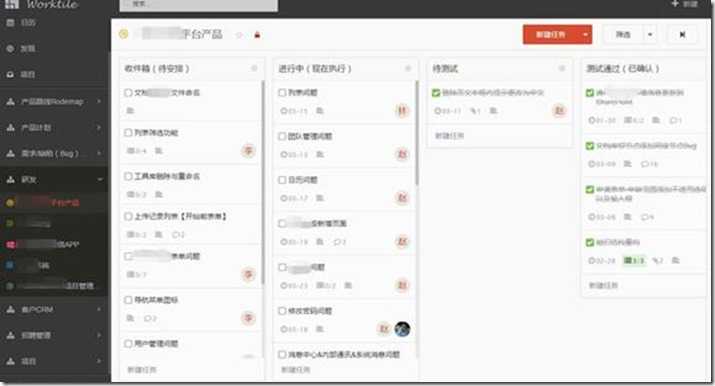Screen dimensions: 715x386
Task: Click 新建任务 under the 待测试 column
Action: point(450,136)
